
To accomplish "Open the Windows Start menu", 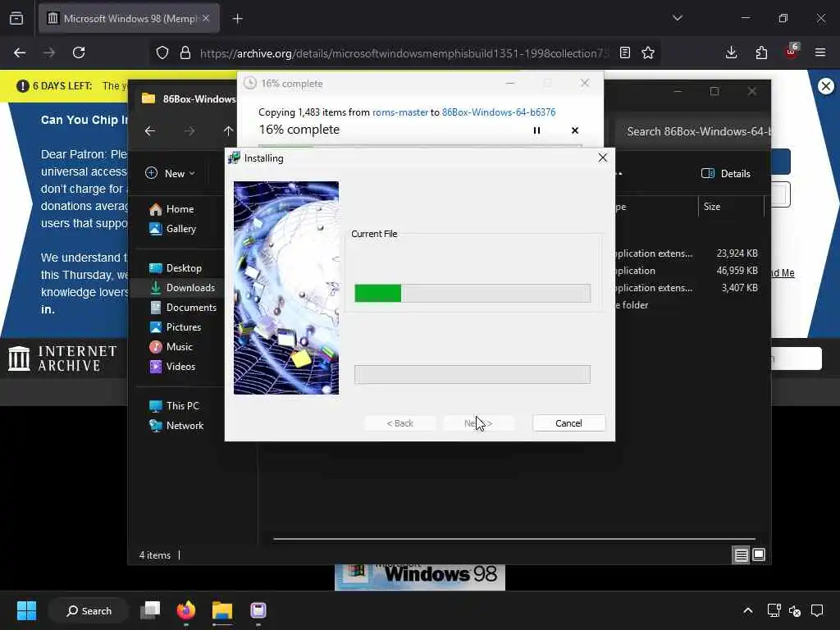I will [x=26, y=610].
